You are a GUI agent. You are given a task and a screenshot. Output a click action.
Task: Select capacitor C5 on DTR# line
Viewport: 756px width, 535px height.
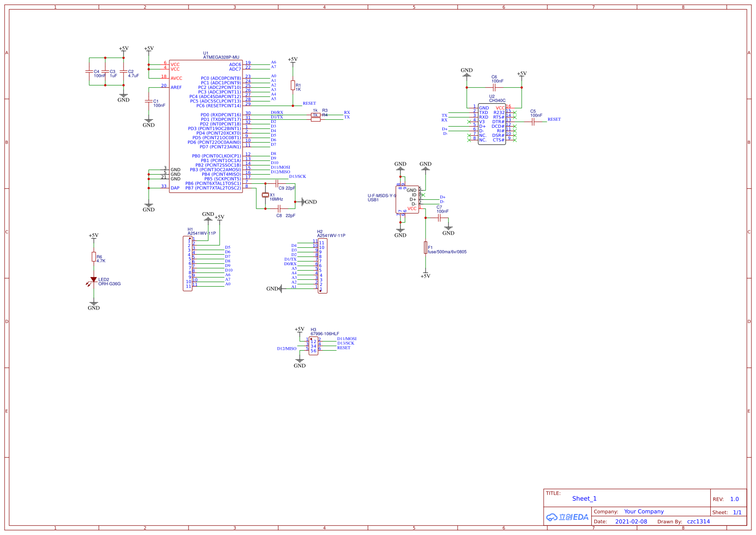coord(533,122)
